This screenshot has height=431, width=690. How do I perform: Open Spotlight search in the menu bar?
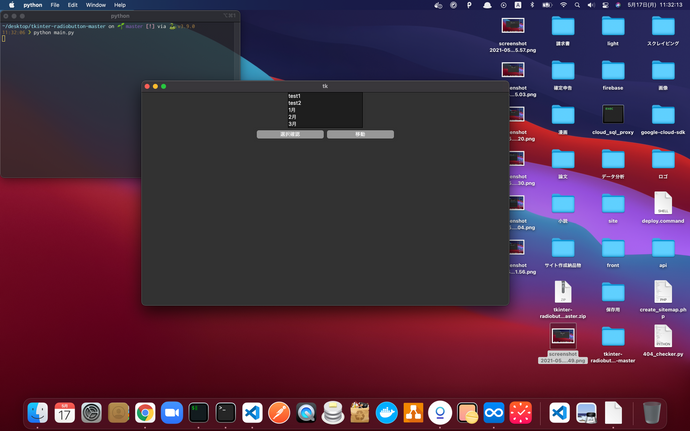(577, 5)
